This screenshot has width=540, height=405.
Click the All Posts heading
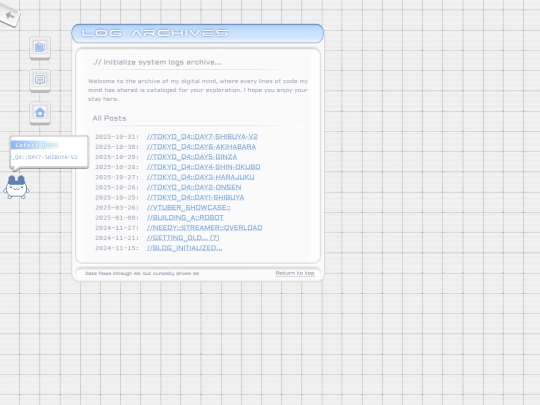pos(109,118)
